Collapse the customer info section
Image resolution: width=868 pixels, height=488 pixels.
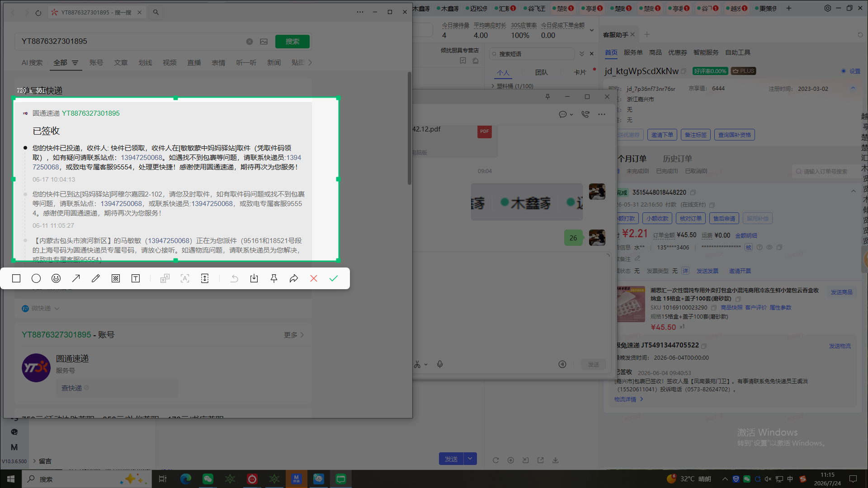click(x=853, y=88)
